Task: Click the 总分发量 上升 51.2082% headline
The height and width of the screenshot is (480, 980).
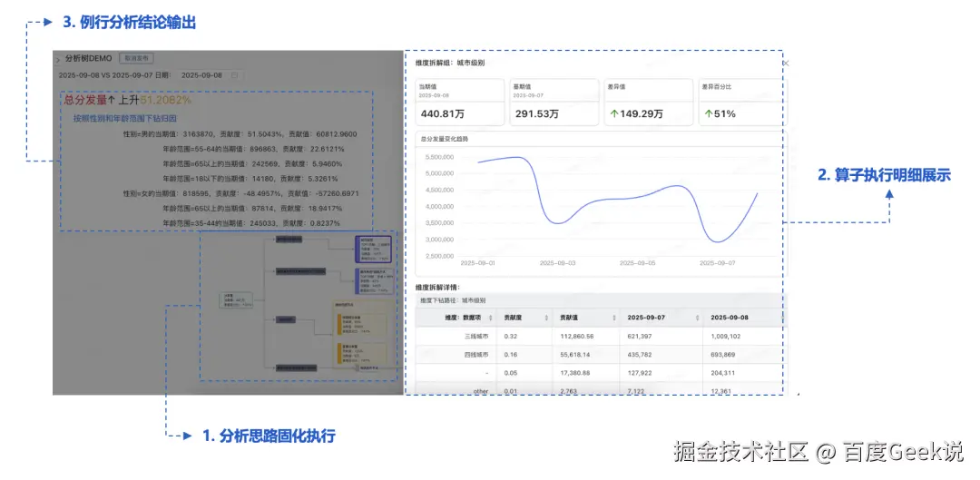Action: pyautogui.click(x=128, y=100)
